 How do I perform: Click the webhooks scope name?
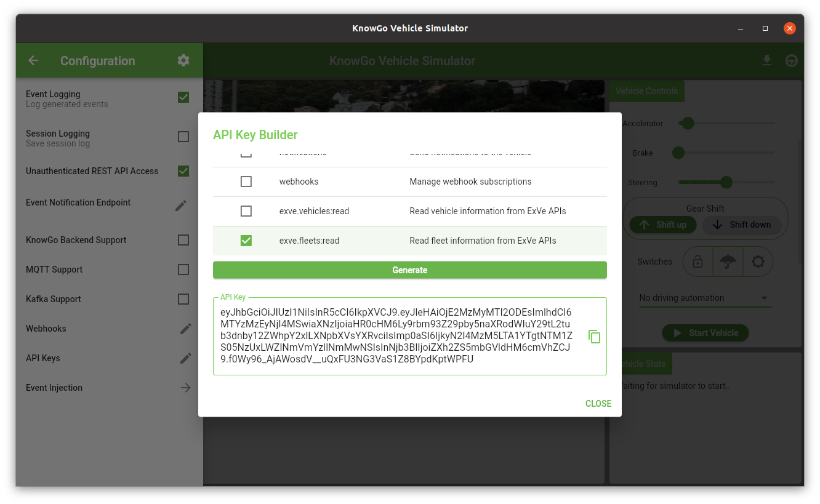[299, 182]
